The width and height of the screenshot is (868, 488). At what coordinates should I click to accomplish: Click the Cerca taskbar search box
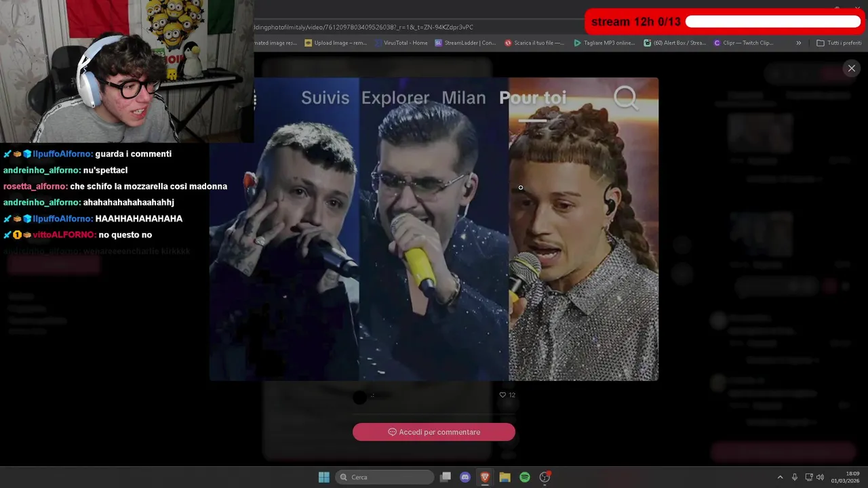coord(385,477)
